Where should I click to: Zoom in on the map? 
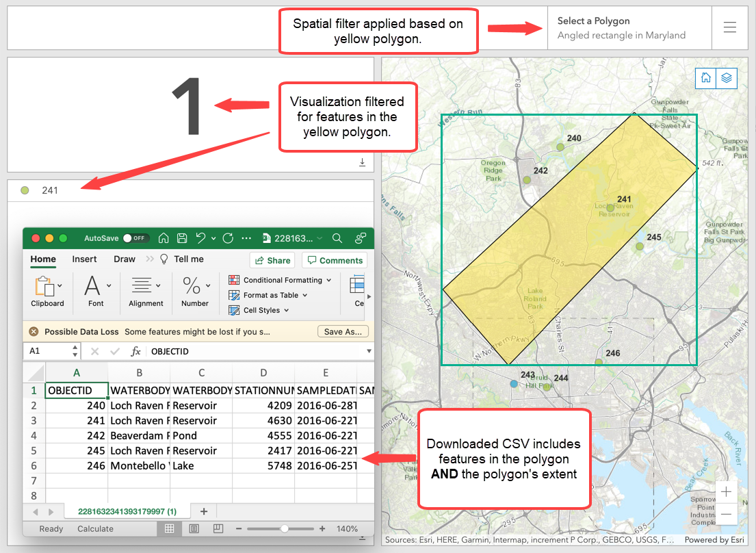click(726, 492)
